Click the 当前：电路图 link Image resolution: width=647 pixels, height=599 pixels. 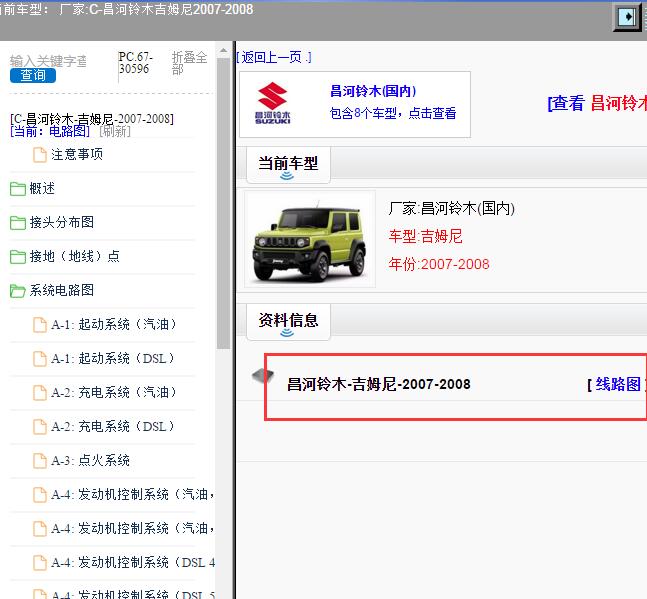pyautogui.click(x=50, y=132)
